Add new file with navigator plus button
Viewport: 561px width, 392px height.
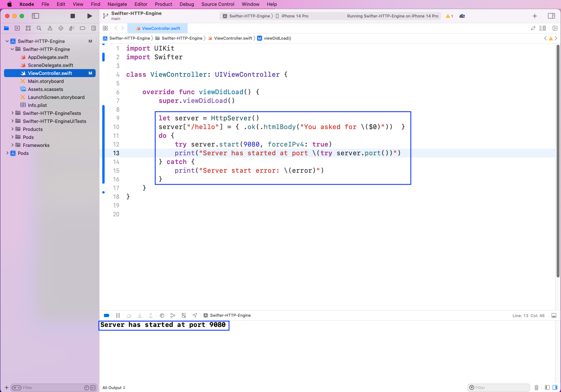(x=7, y=388)
